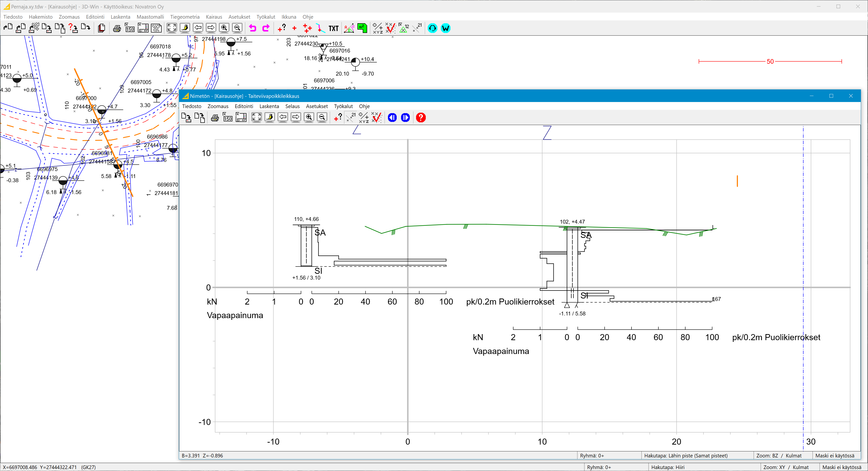The width and height of the screenshot is (868, 471).
Task: Click the red question mark help icon
Action: coord(420,117)
